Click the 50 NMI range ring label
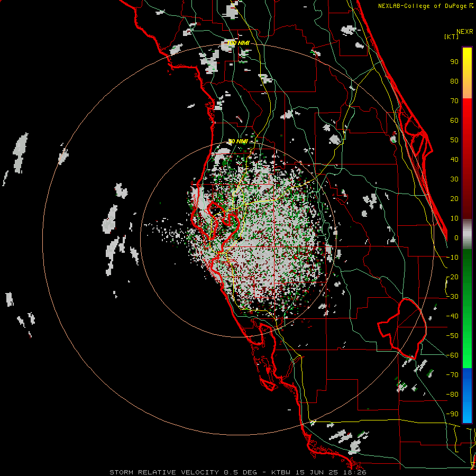 238,141
